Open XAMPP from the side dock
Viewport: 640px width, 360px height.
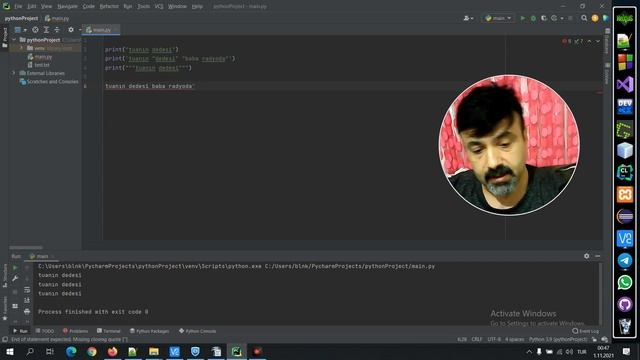click(624, 194)
